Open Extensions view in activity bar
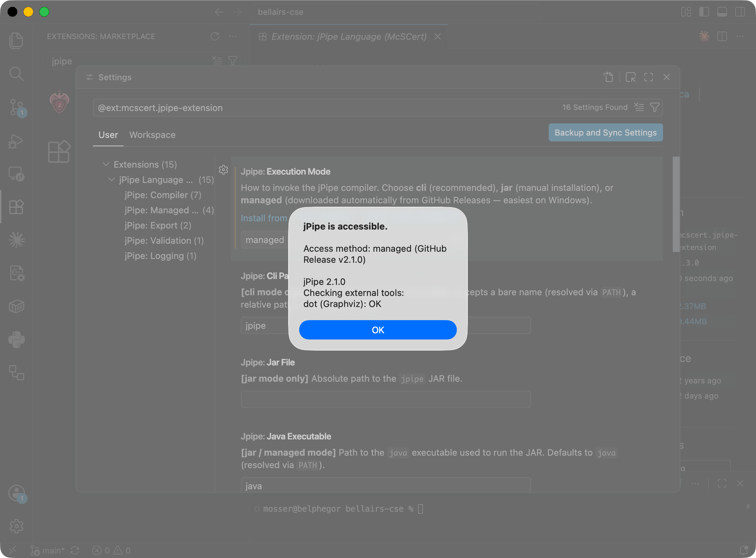 (16, 207)
